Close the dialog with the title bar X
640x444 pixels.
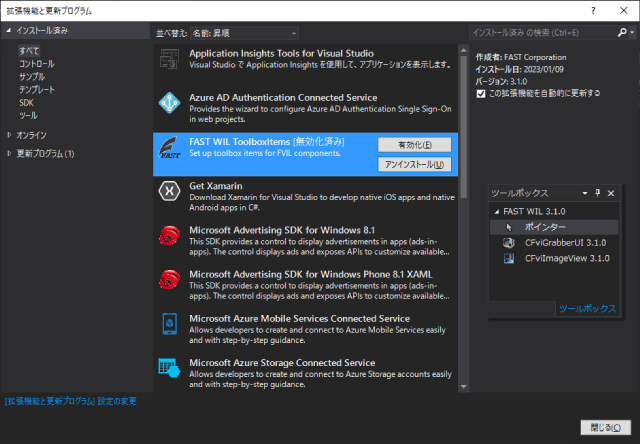point(624,11)
